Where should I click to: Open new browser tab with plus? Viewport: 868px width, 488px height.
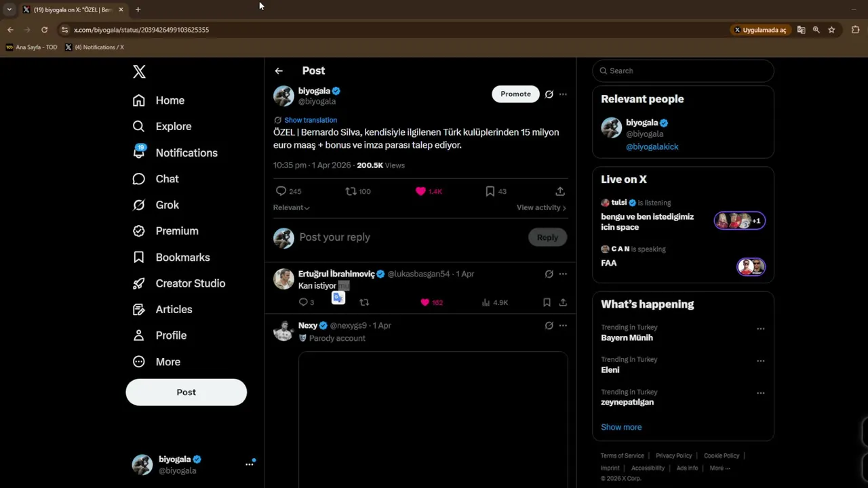(x=138, y=9)
